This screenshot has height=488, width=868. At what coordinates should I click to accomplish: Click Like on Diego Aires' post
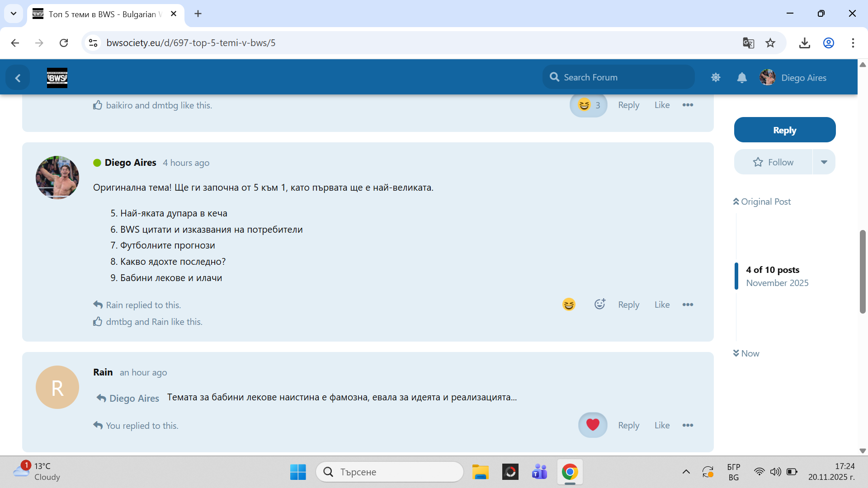[662, 305]
